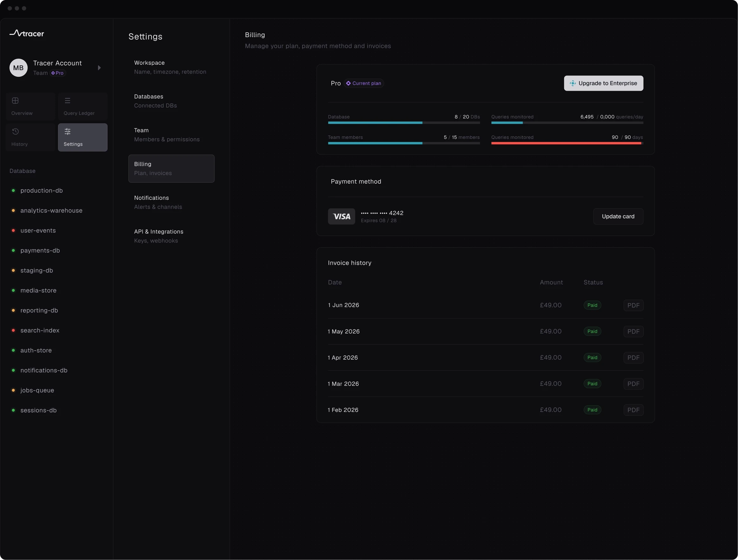Click the VISA card logo
The height and width of the screenshot is (560, 738).
(x=341, y=217)
